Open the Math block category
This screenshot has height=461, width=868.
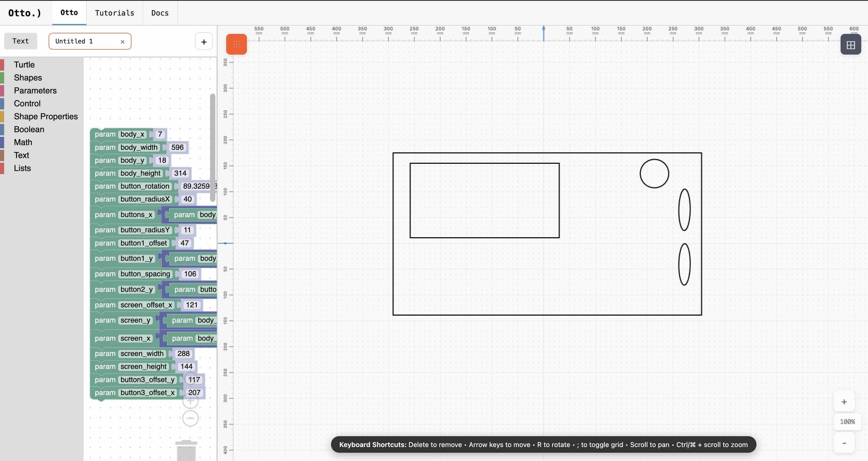[23, 142]
